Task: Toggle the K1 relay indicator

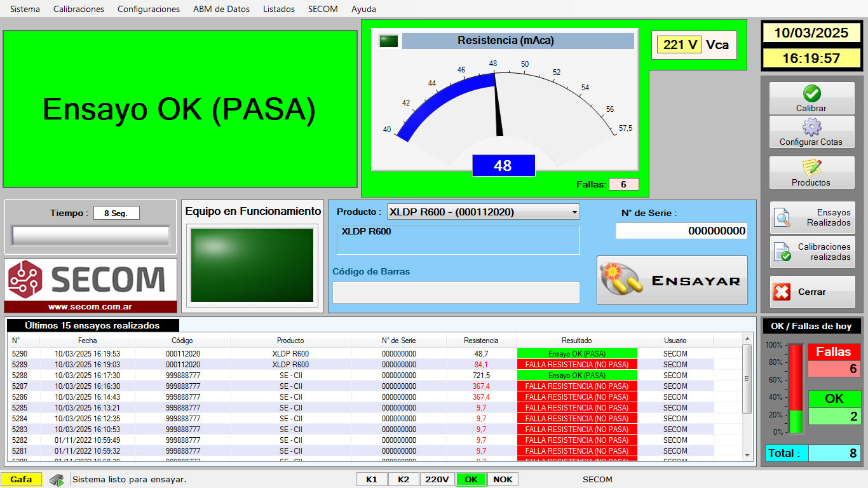Action: click(x=372, y=479)
